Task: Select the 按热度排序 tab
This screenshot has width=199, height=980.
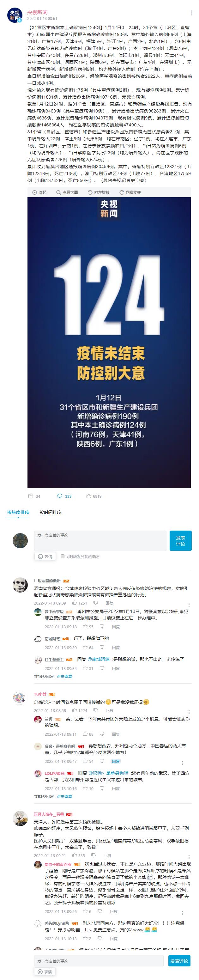Action: pos(18,512)
